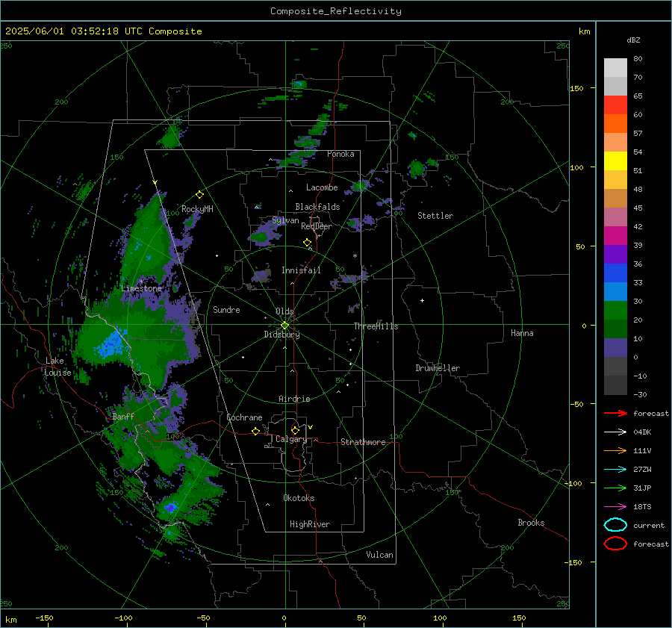Click the Banff label on map

pos(123,417)
